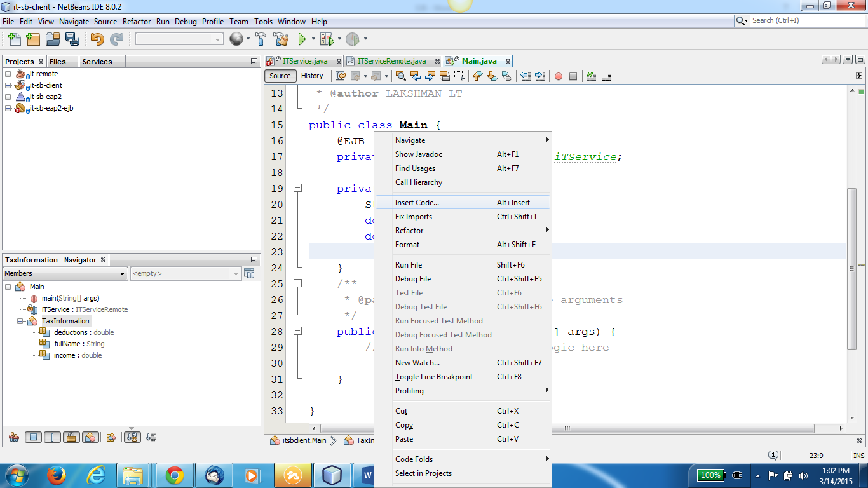The image size is (868, 488).
Task: Expand the it-sb-eap2 project node
Action: coord(8,97)
